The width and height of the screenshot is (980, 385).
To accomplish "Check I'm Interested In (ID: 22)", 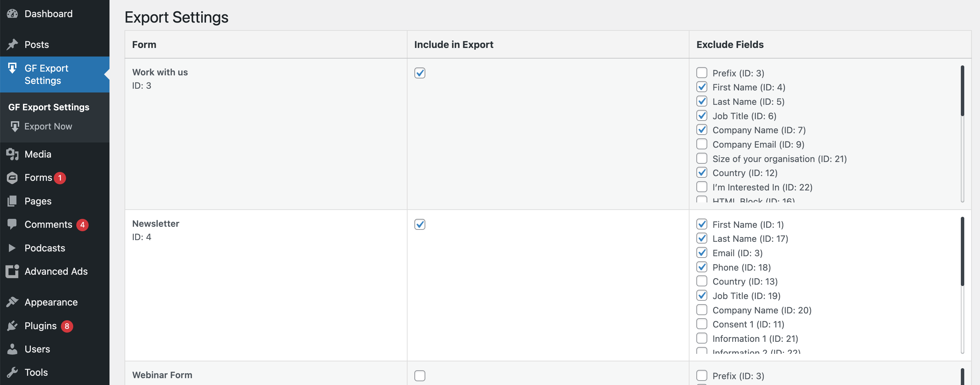I will (x=701, y=187).
